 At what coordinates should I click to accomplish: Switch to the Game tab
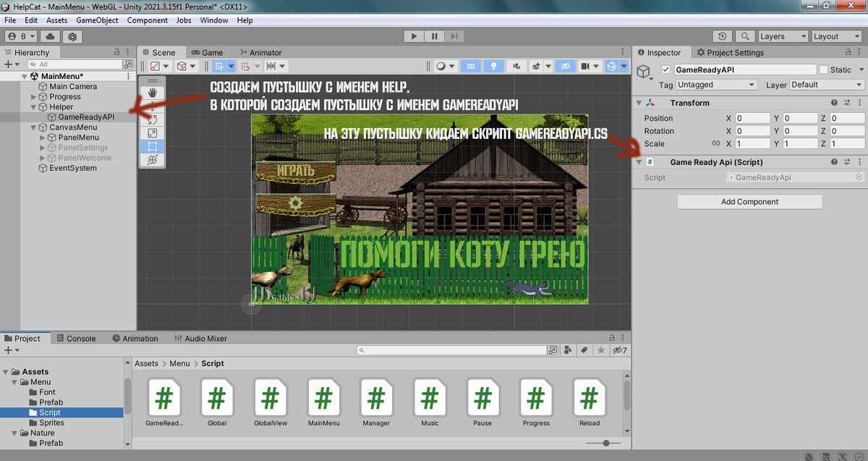point(209,52)
